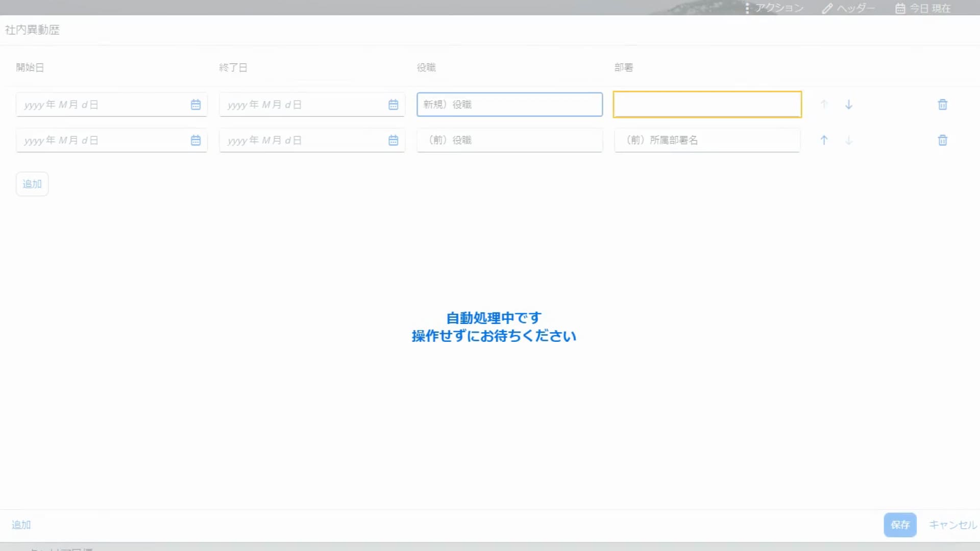
Task: Open calendar picker for first row end date
Action: (393, 105)
